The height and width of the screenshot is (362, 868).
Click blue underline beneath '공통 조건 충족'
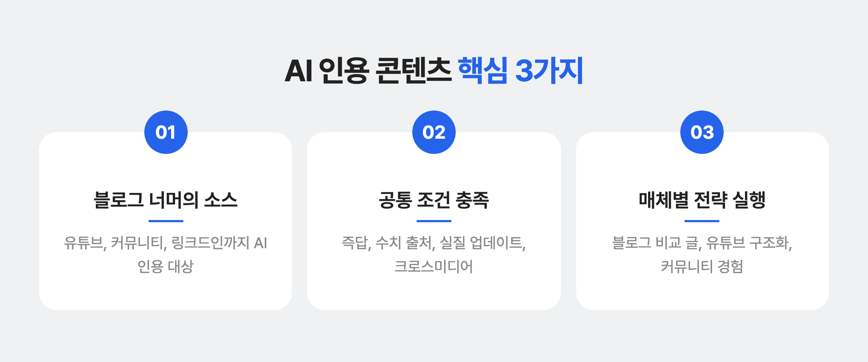tap(434, 221)
